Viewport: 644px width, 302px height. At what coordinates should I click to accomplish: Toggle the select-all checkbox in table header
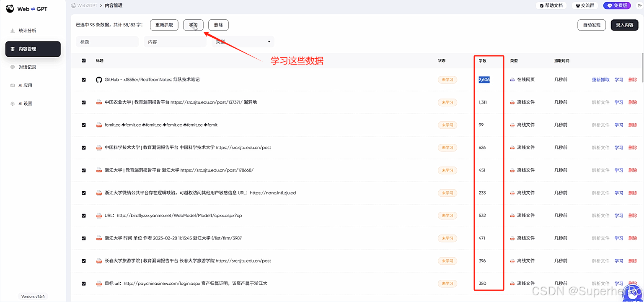84,61
